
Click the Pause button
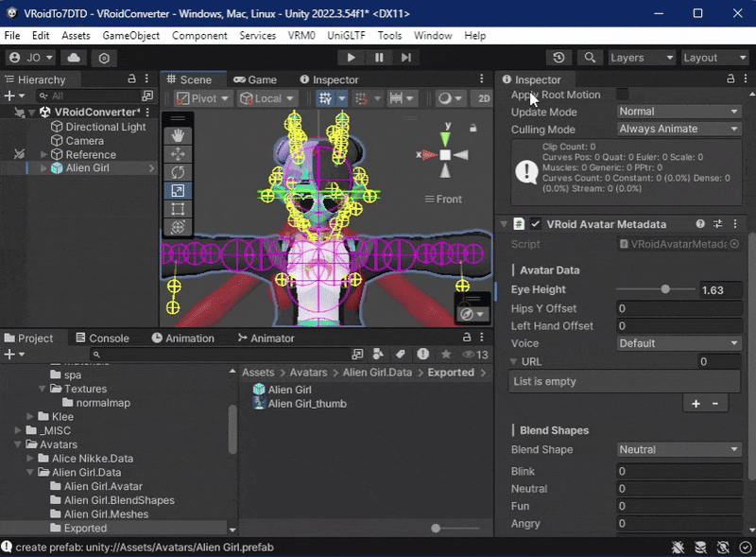[x=379, y=58]
